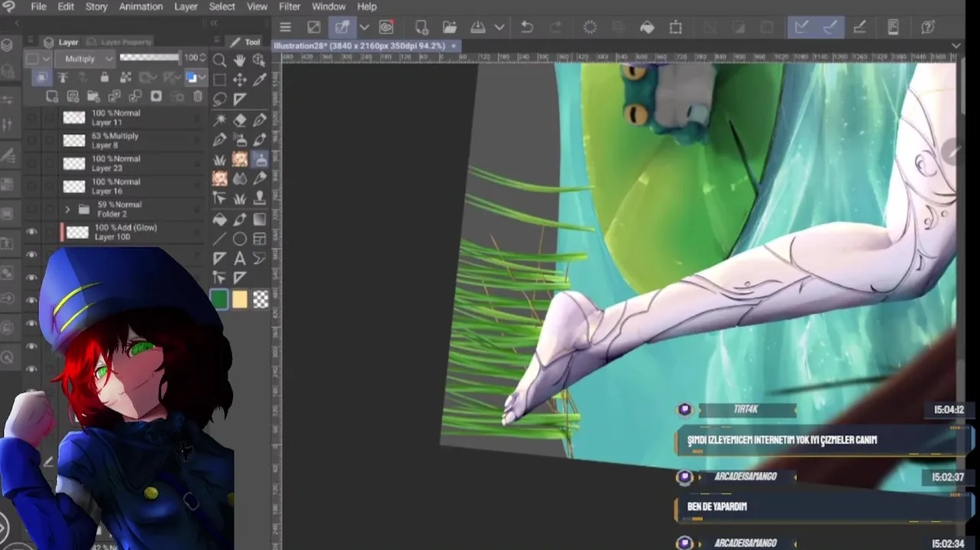Open file using the folder icon
This screenshot has width=980, height=550.
[449, 27]
